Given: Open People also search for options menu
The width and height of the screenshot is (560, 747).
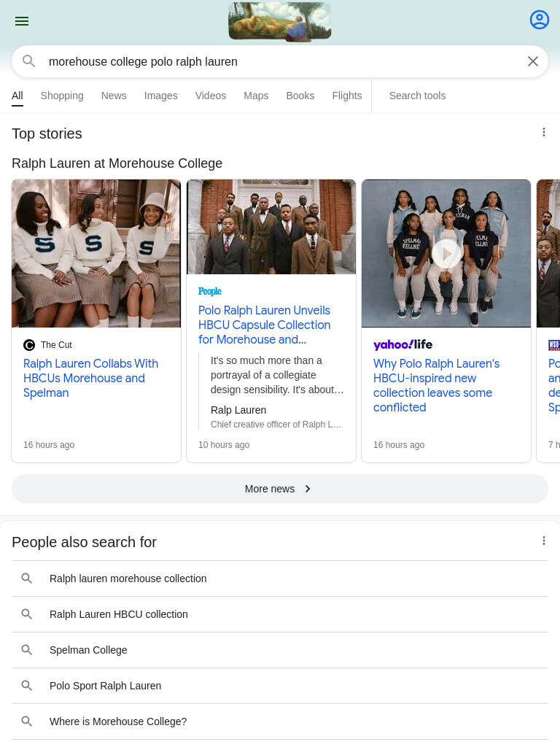Looking at the screenshot, I should [543, 541].
